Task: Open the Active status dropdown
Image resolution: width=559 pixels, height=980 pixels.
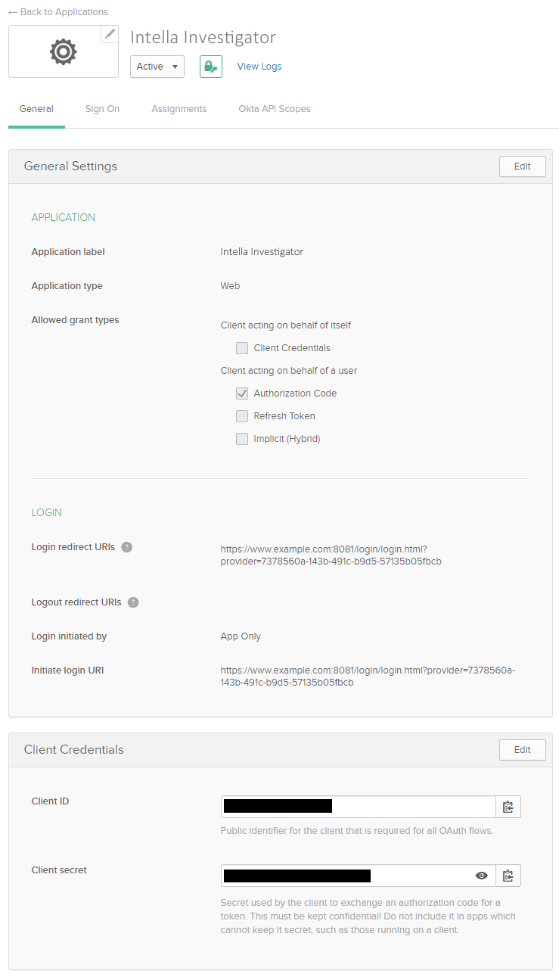Action: (x=157, y=67)
